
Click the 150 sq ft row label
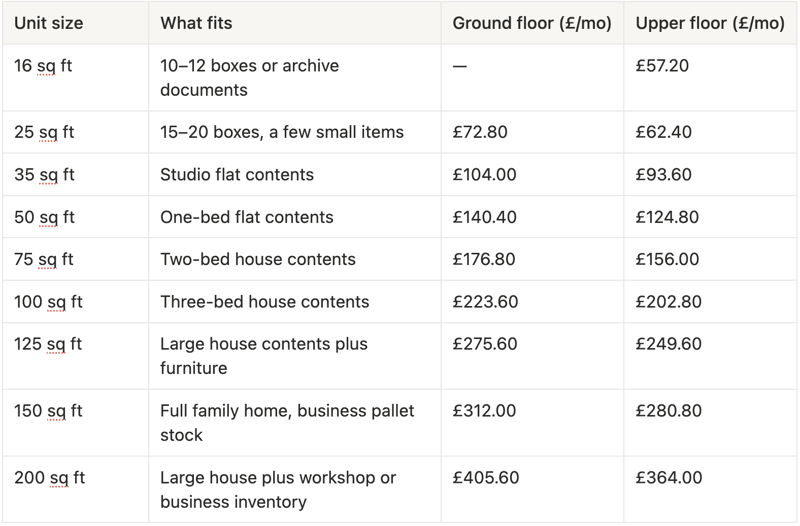click(48, 411)
